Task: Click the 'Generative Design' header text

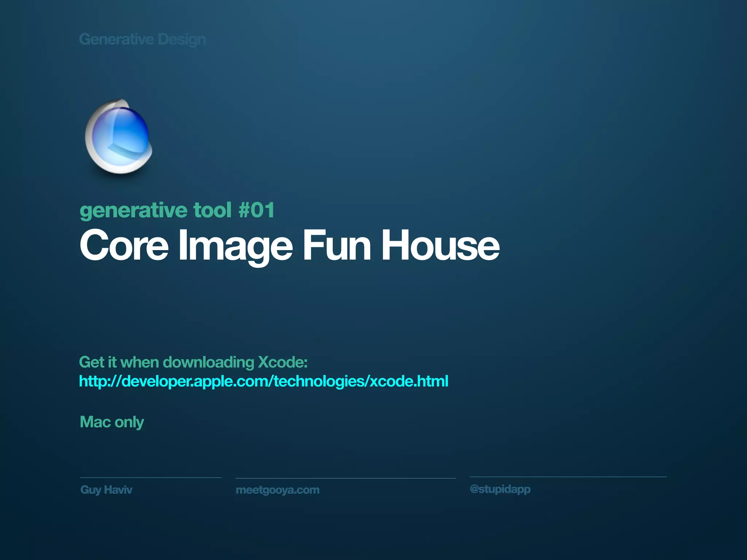Action: coord(143,39)
